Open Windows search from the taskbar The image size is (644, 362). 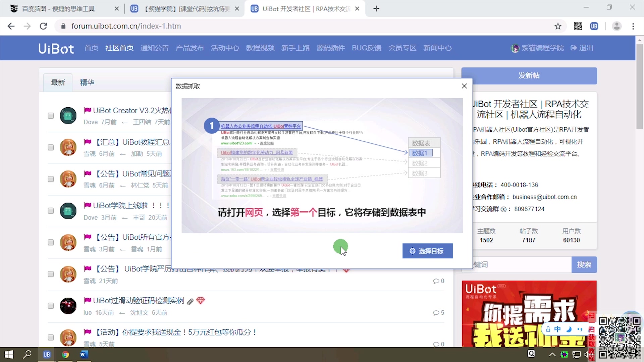(28, 354)
